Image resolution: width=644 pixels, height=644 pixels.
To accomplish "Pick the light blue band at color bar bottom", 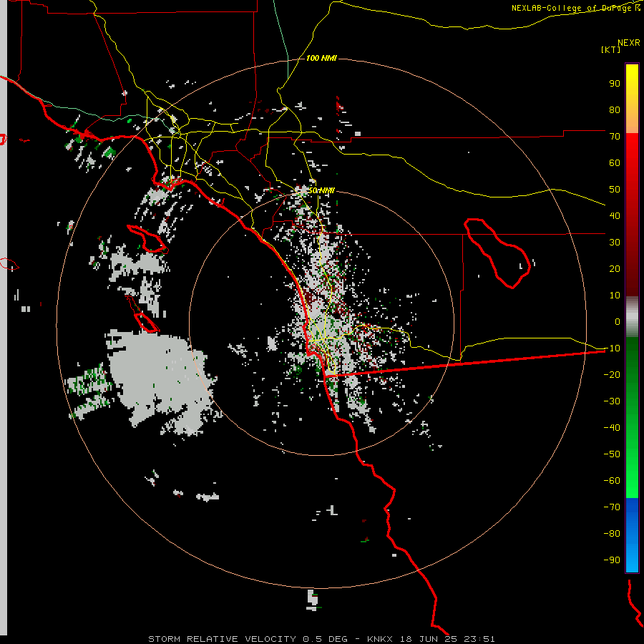I will [632, 557].
